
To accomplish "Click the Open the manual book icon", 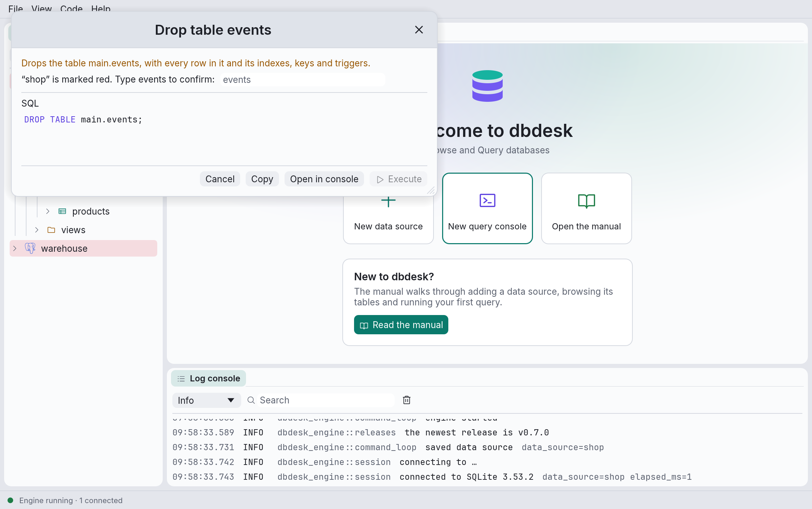I will tap(586, 201).
